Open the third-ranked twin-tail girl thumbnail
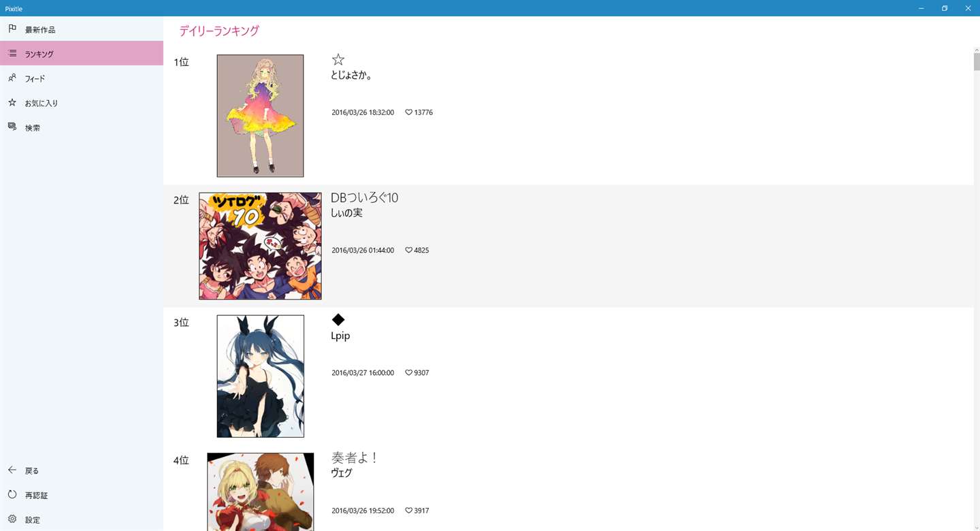 (x=260, y=376)
